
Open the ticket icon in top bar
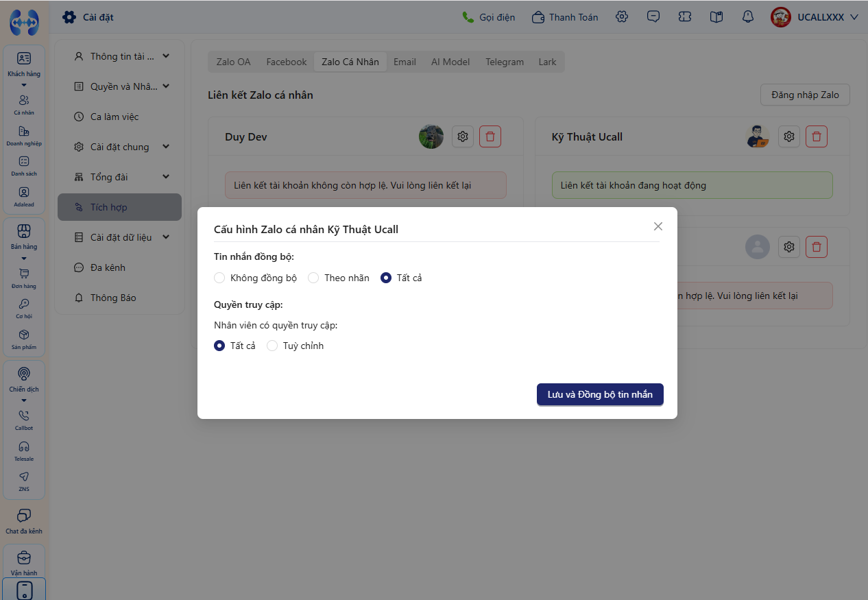click(x=685, y=17)
